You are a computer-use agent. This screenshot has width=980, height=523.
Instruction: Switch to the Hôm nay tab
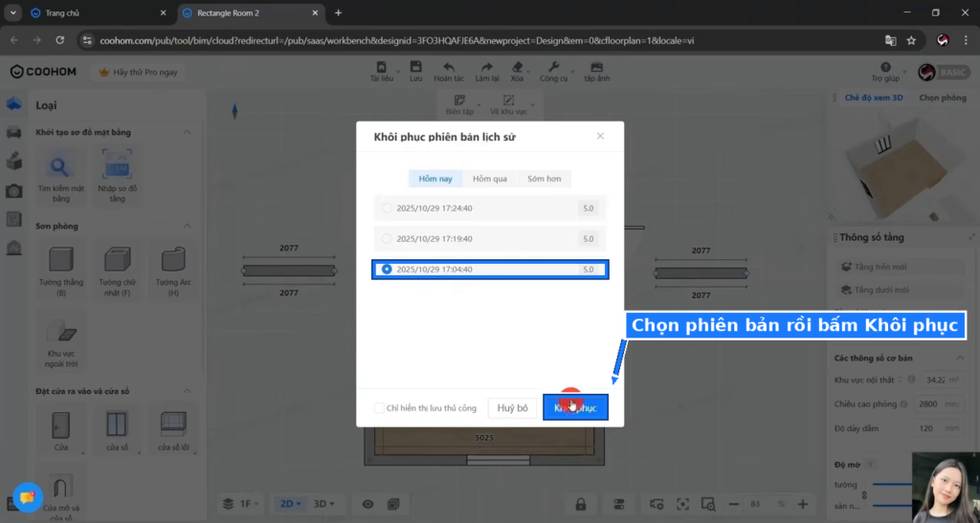435,179
